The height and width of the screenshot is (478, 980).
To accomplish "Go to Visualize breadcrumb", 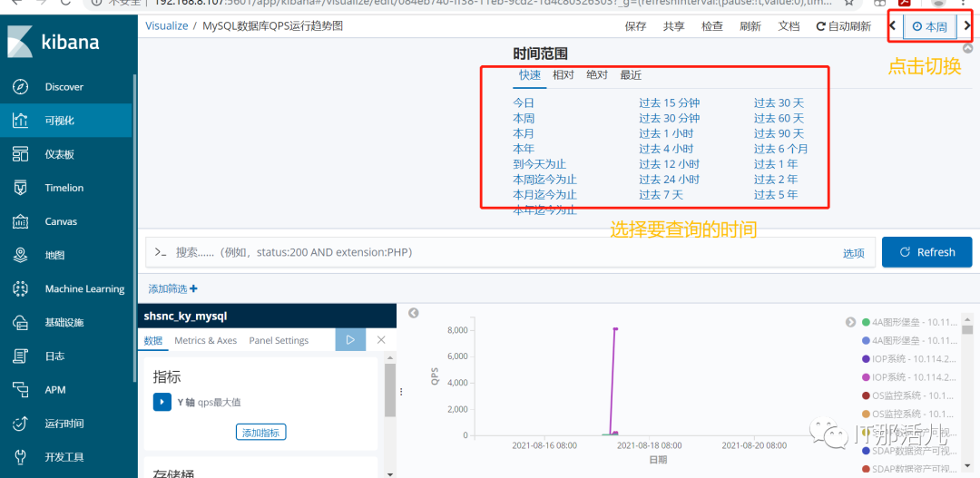I will 167,26.
